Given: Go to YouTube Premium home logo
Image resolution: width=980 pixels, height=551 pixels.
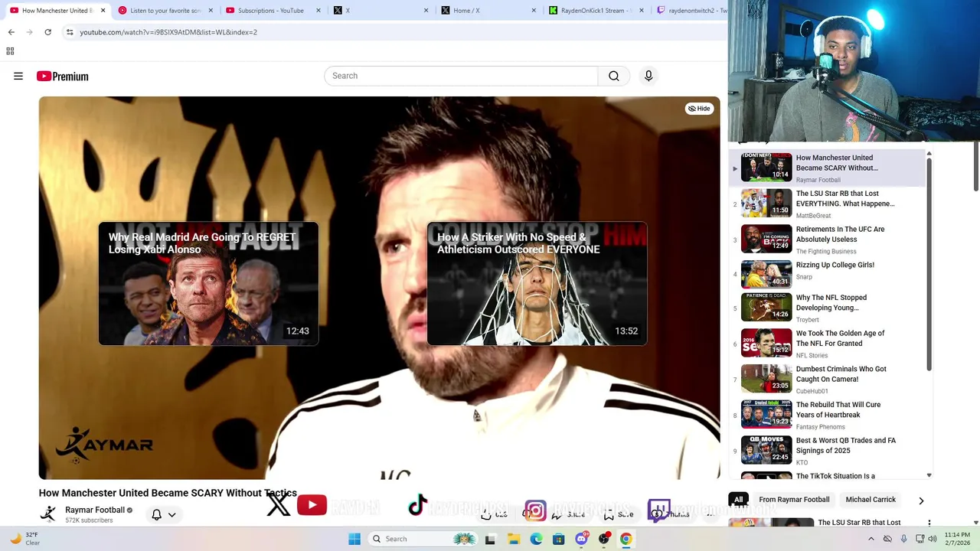Looking at the screenshot, I should point(63,76).
